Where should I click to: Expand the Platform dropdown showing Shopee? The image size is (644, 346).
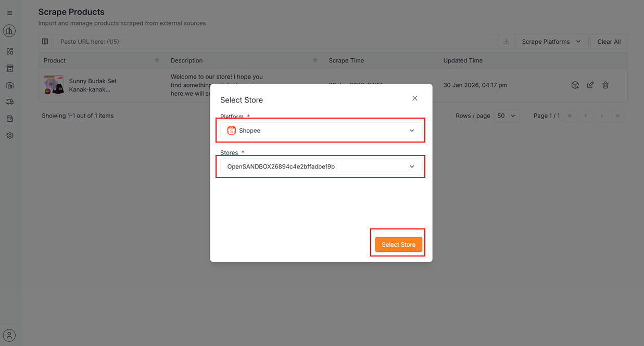pyautogui.click(x=321, y=131)
